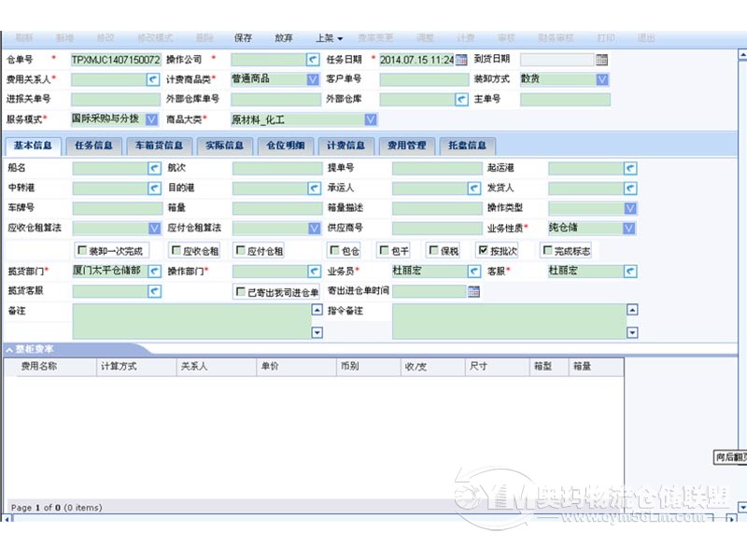
Task: Open the 外部仓库 lookup icon
Action: (x=461, y=100)
